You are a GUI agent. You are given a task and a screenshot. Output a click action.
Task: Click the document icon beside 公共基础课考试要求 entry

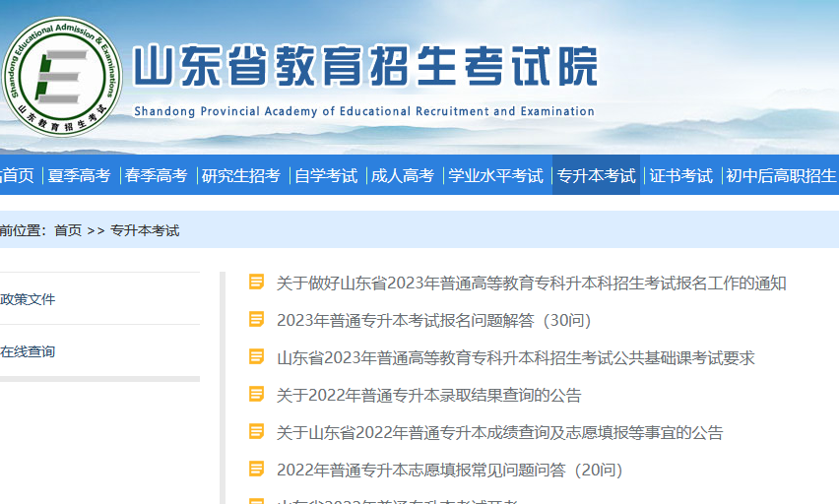point(256,356)
